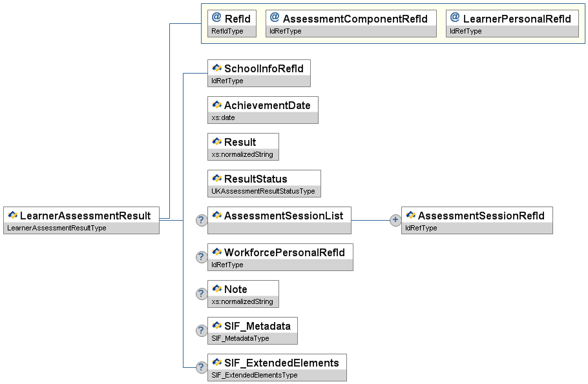This screenshot has width=588, height=384.
Task: Click the LearnerAssessmentResult root element icon
Action: coord(12,216)
